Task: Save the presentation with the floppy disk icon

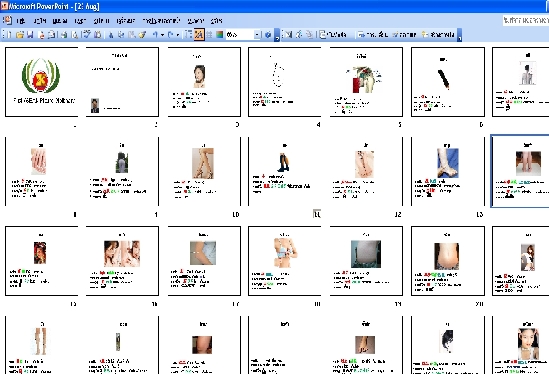Action: [x=30, y=34]
